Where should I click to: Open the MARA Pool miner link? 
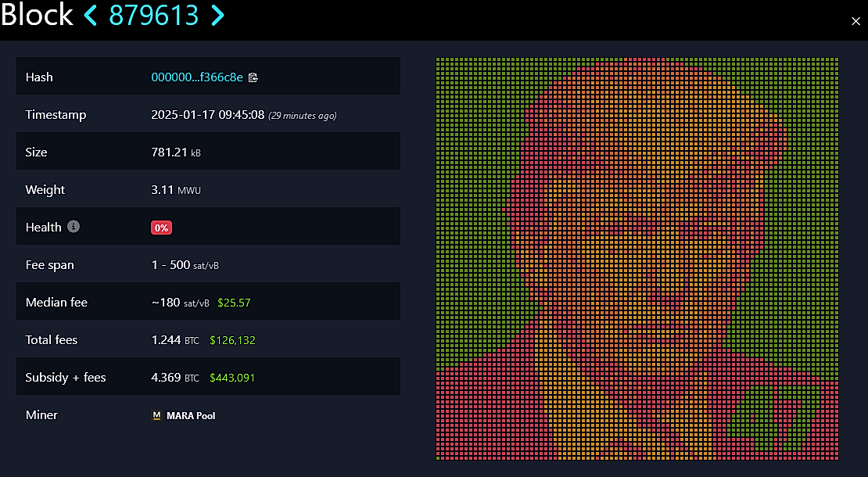(191, 415)
